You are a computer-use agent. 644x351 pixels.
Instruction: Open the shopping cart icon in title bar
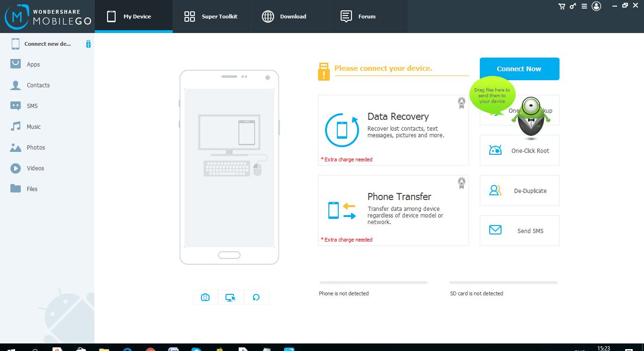click(x=561, y=6)
